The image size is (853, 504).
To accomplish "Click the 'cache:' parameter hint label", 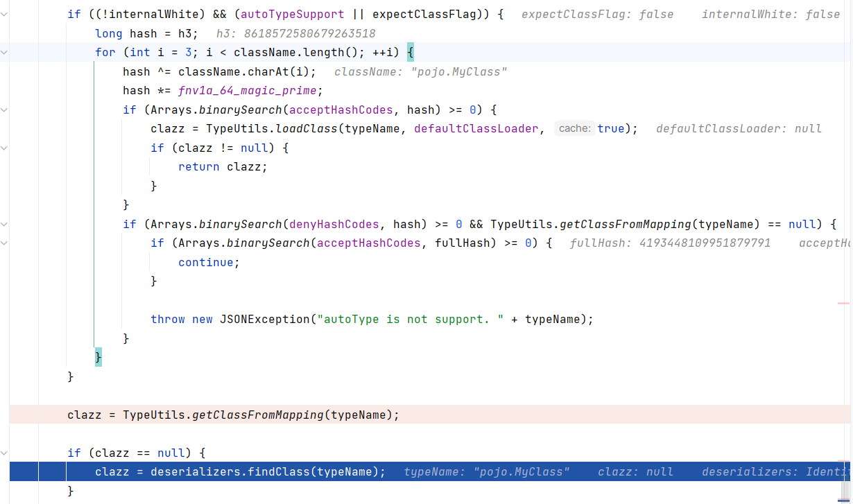I will click(574, 128).
